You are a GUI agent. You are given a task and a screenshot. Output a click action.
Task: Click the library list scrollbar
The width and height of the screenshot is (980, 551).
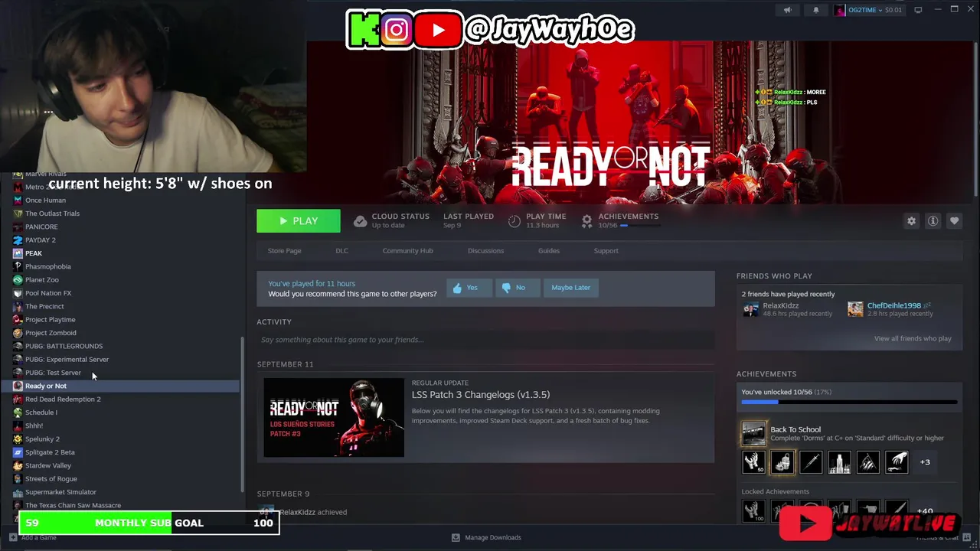pyautogui.click(x=243, y=413)
